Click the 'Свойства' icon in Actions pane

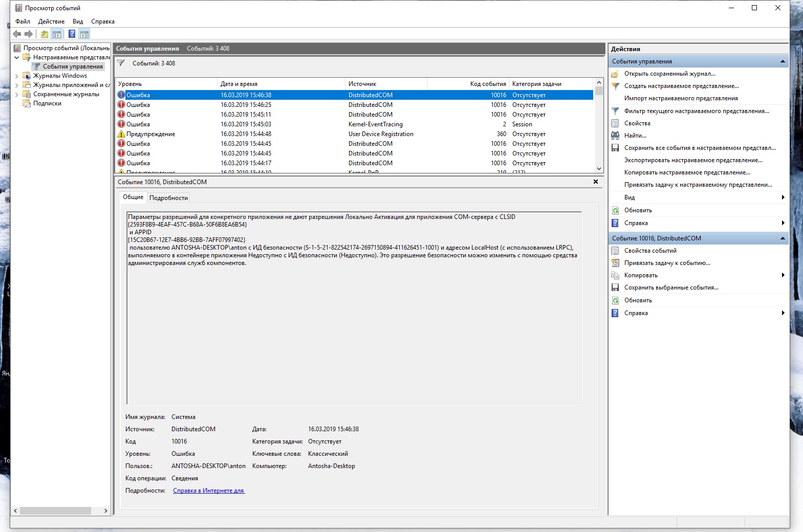click(615, 123)
